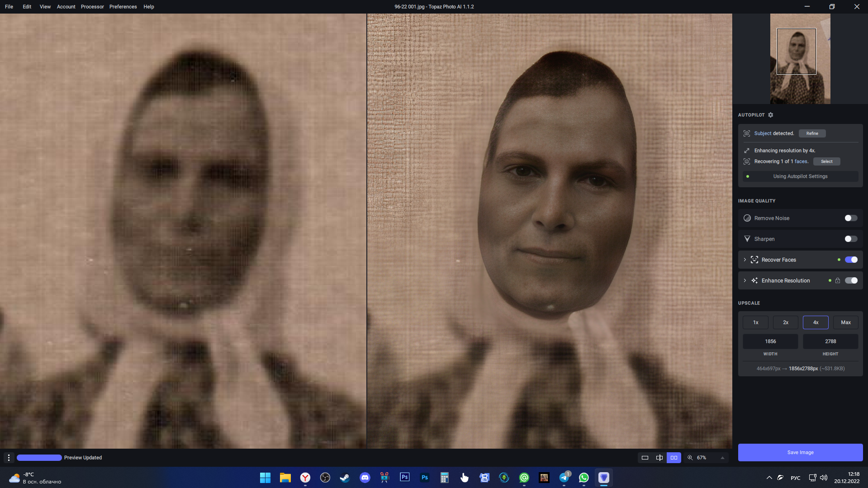Turn on the Sharpen toggle

click(851, 239)
